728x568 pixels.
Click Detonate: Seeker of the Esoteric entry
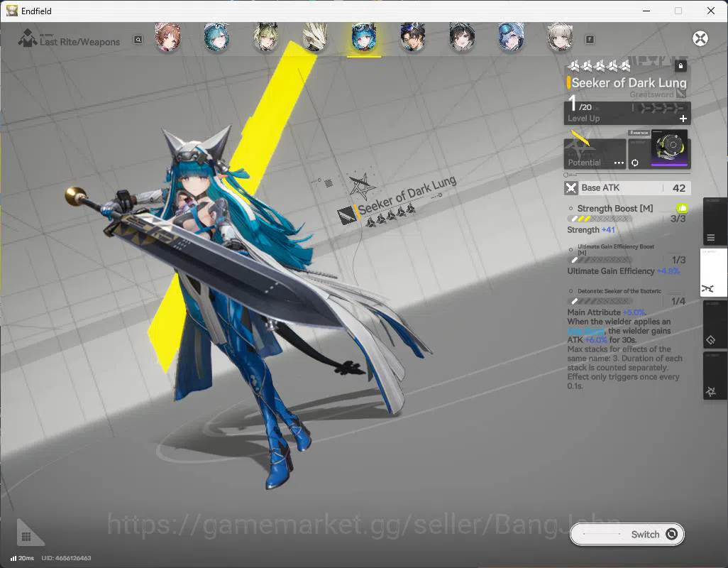619,291
